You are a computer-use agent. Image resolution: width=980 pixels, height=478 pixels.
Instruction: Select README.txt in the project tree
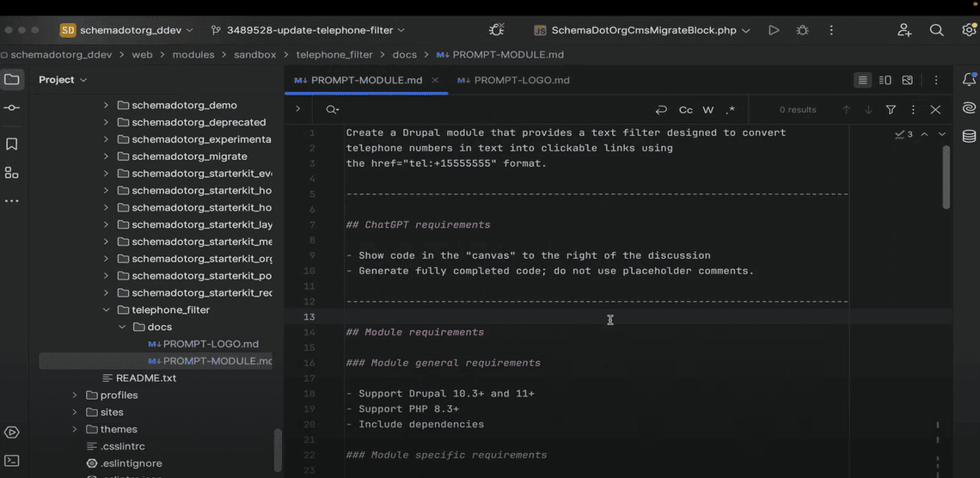point(138,378)
